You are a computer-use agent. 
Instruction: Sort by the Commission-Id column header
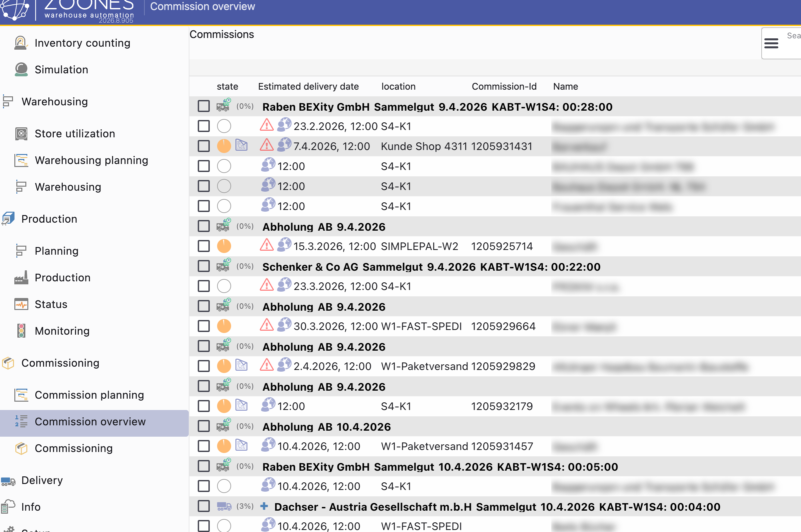pyautogui.click(x=504, y=87)
